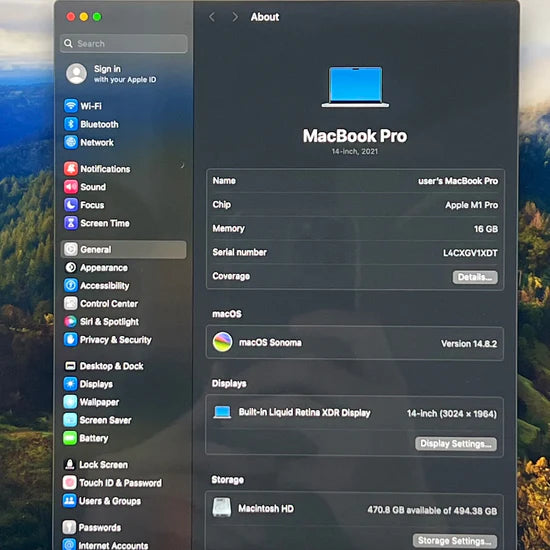Viewport: 550px width, 550px height.
Task: Go back with the left chevron
Action: [212, 17]
